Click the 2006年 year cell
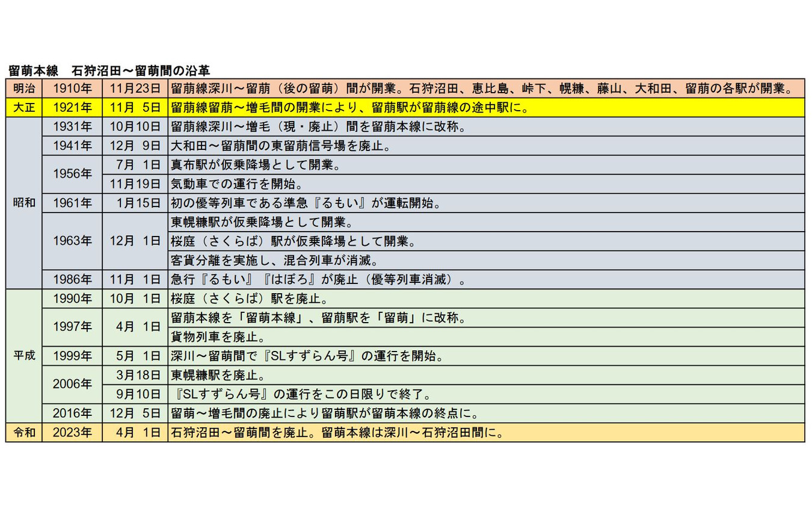This screenshot has height=508, width=812. 72,384
